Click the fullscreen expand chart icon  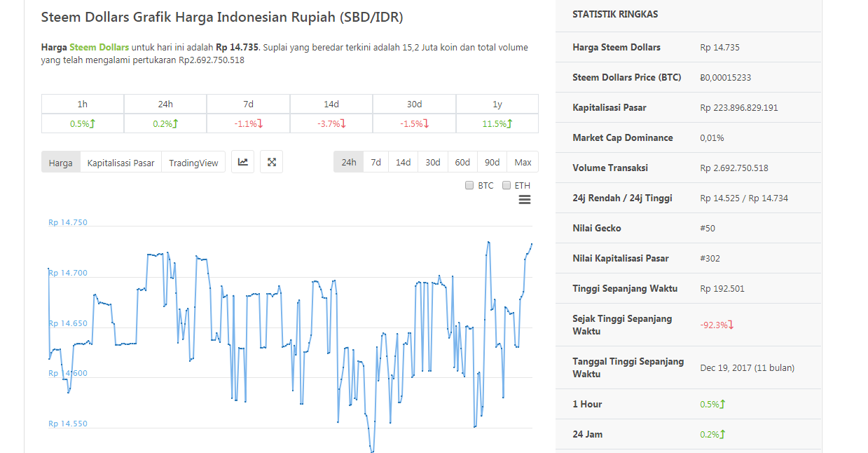(x=272, y=162)
